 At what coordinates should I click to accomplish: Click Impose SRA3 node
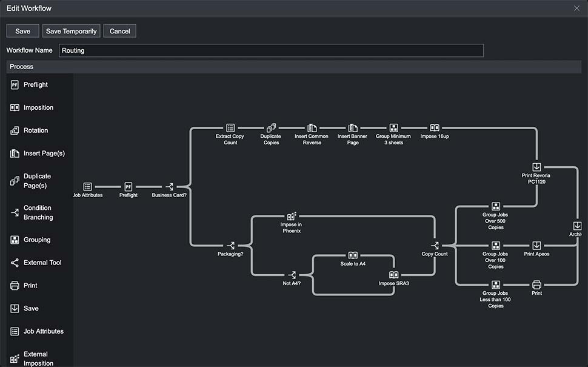coord(394,275)
